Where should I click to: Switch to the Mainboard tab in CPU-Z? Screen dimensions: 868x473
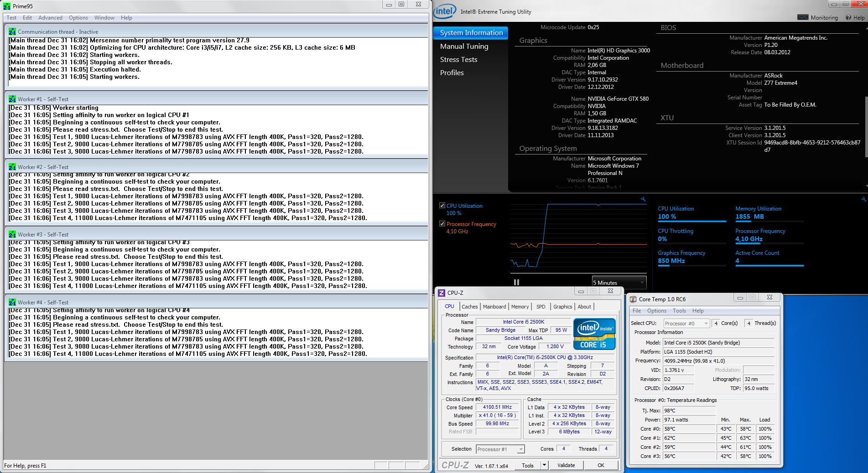[494, 307]
